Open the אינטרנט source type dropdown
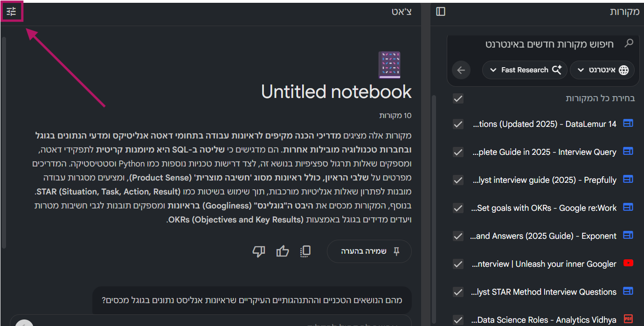The height and width of the screenshot is (326, 644). (x=602, y=70)
